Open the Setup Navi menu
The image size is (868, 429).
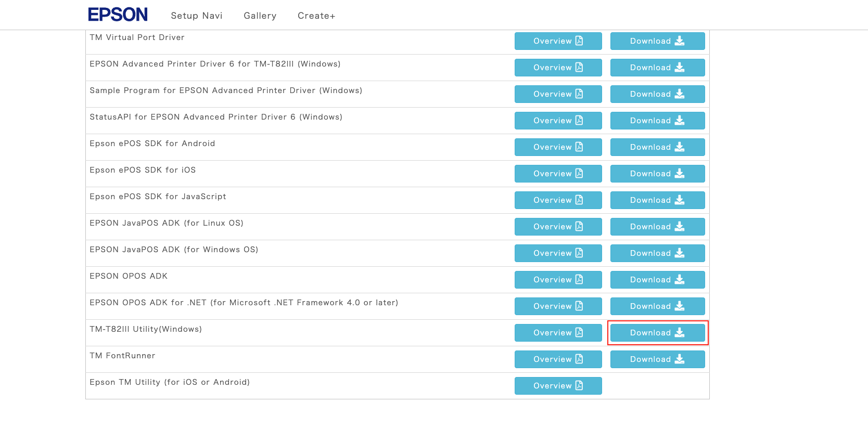pyautogui.click(x=197, y=16)
